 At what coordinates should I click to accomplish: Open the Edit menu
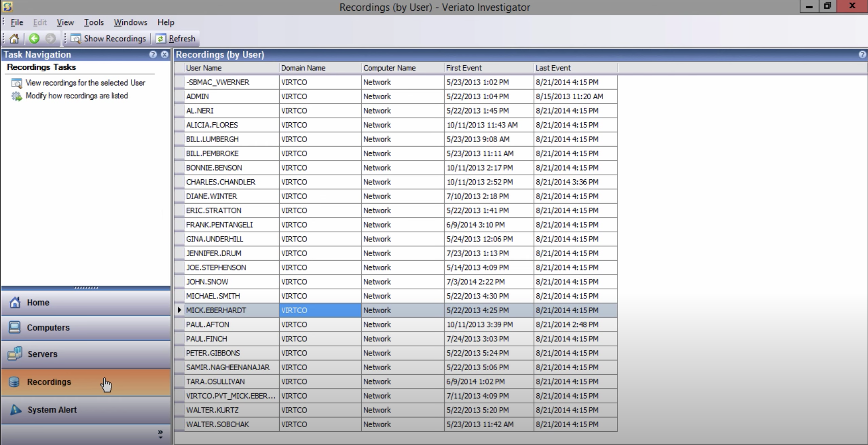(x=40, y=22)
